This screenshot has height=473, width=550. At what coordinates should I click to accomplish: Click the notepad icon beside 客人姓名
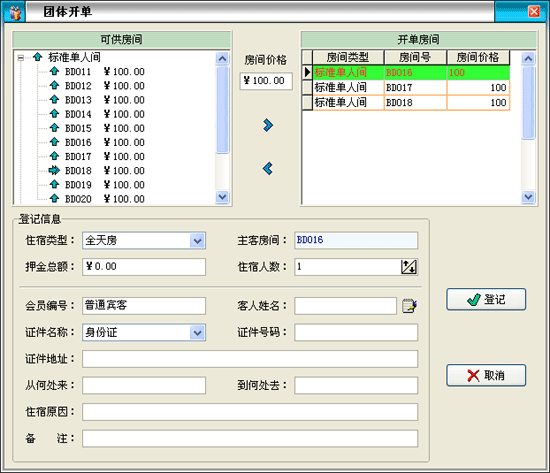coord(409,306)
